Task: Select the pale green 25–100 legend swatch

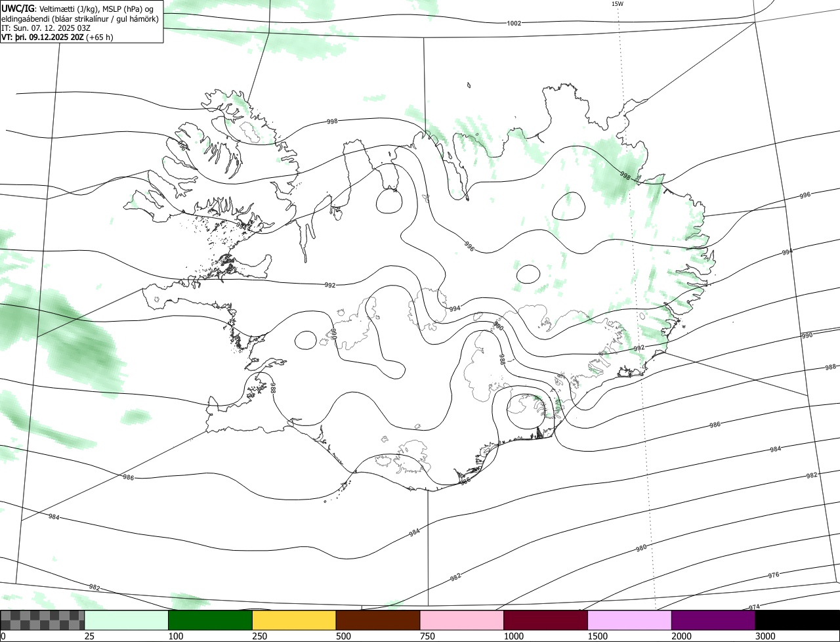Action: tap(127, 620)
